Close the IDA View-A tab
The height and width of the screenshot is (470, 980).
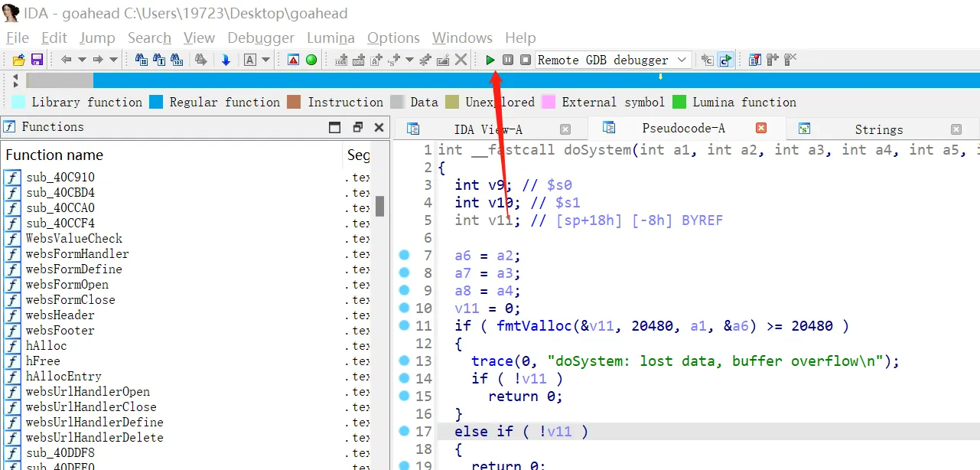[x=565, y=129]
